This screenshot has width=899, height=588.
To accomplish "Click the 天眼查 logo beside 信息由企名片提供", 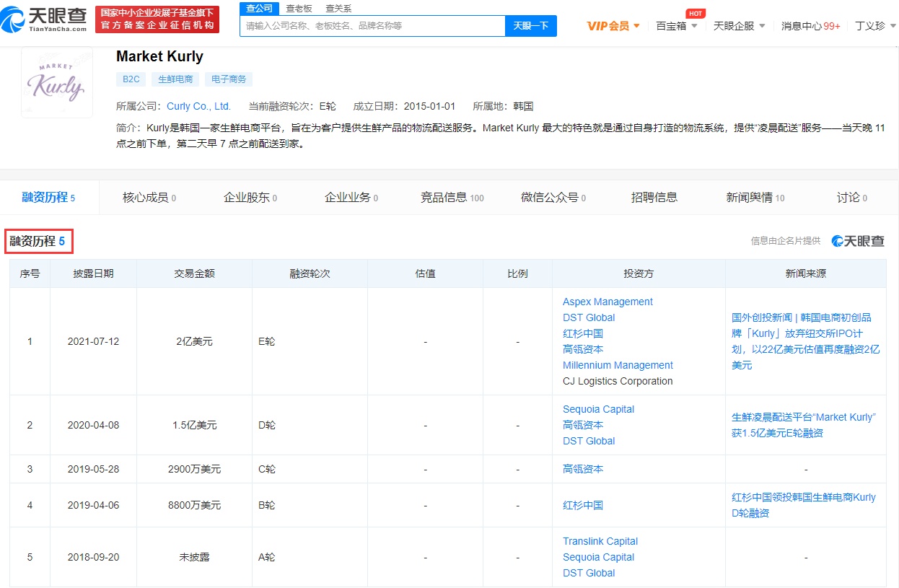I will (858, 241).
